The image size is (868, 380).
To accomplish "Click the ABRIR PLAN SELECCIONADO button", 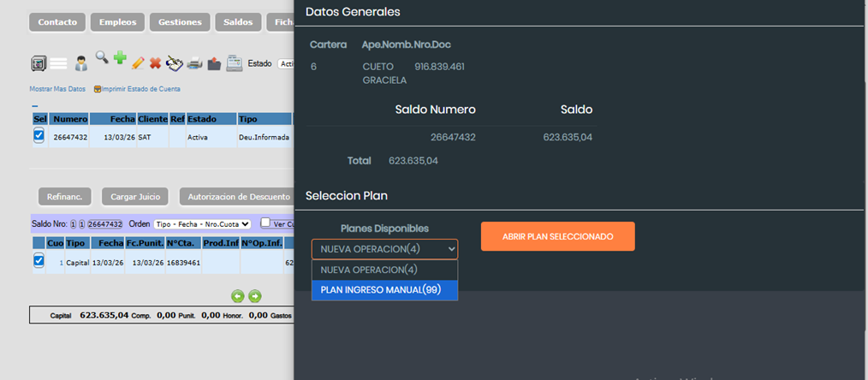I will coord(557,236).
